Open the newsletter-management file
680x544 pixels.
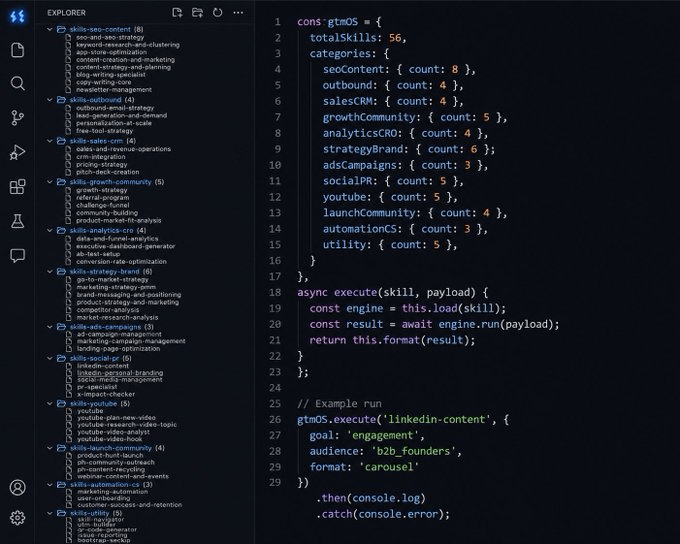coord(114,90)
